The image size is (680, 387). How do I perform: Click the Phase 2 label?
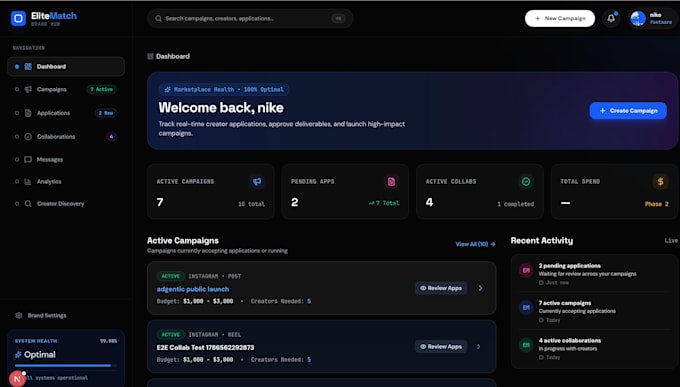coord(657,204)
